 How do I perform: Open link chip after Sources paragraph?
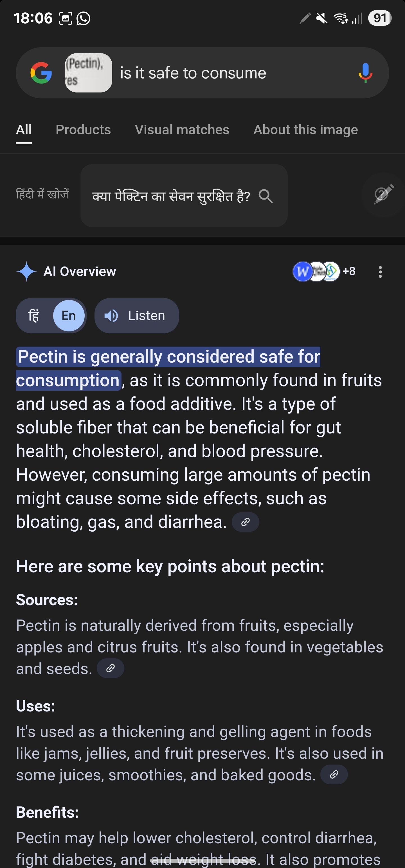111,668
